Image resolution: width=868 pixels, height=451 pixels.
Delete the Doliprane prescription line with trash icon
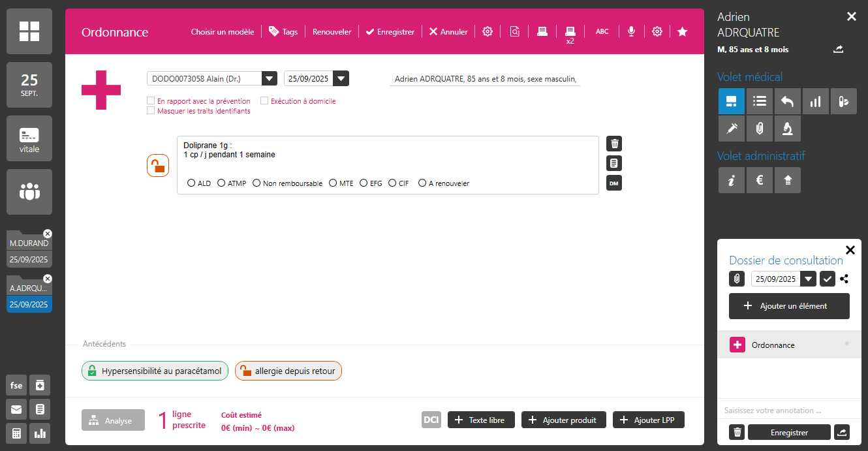click(613, 144)
